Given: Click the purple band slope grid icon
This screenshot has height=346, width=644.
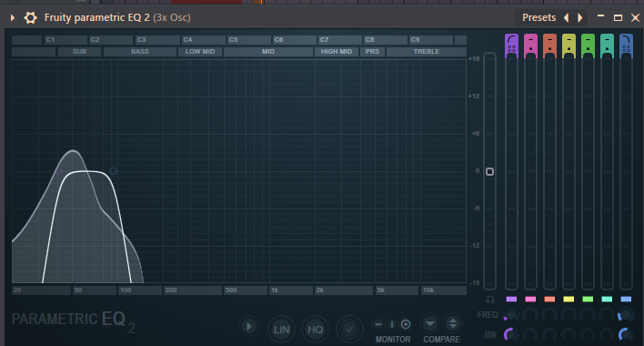Looking at the screenshot, I should 512,49.
